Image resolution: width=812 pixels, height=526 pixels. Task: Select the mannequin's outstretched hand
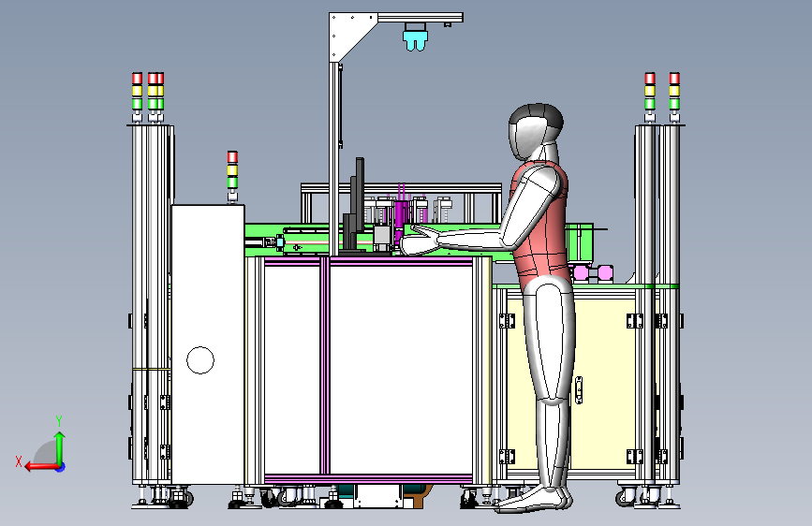[x=421, y=243]
